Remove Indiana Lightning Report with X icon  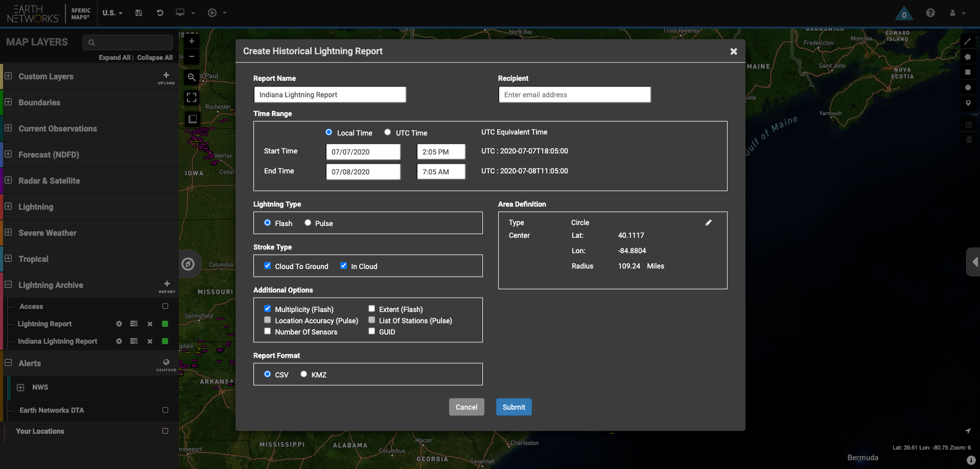149,341
